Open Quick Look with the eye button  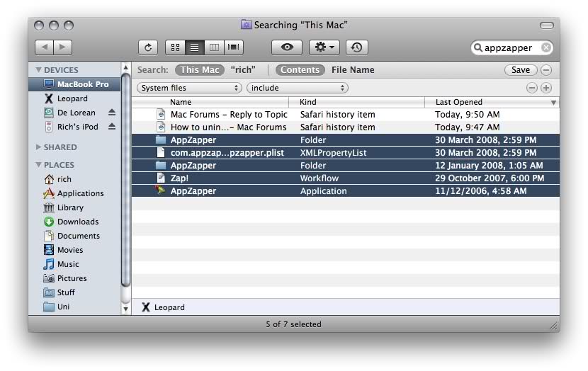[x=287, y=47]
